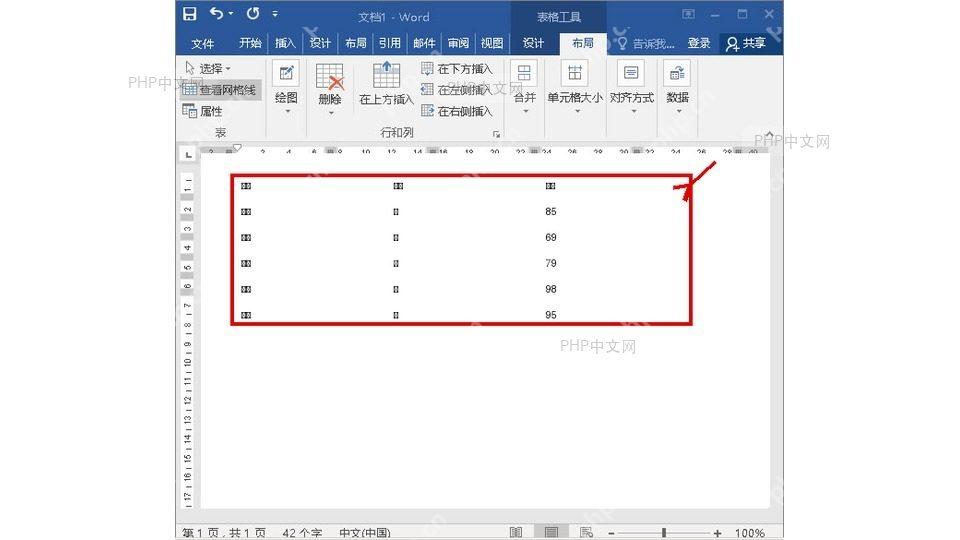Open the 文件 menu
The width and height of the screenshot is (960, 540).
point(203,43)
